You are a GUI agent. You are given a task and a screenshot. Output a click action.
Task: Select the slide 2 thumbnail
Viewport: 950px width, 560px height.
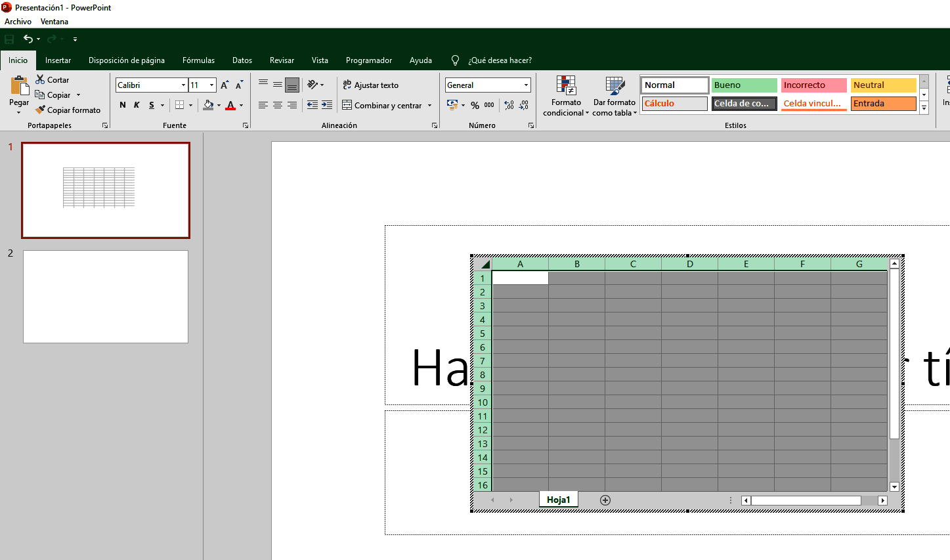105,296
